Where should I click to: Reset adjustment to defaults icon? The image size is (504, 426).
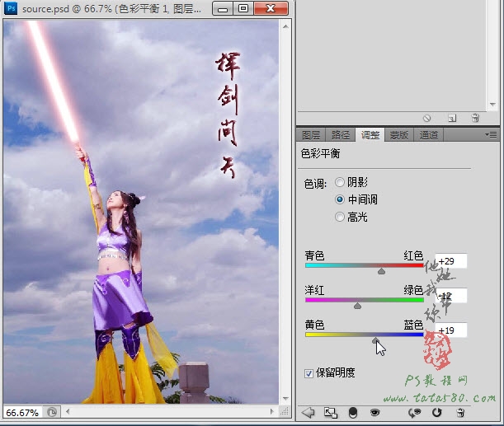437,413
